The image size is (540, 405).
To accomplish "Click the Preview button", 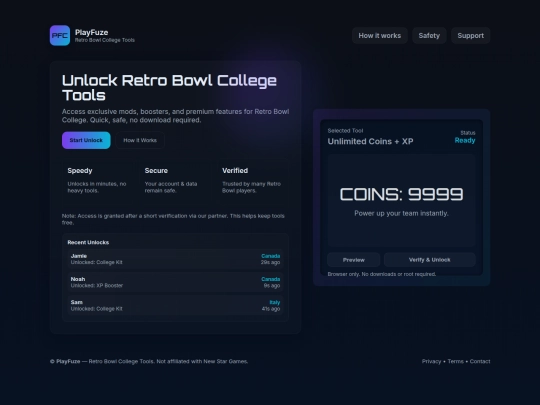I will [354, 260].
